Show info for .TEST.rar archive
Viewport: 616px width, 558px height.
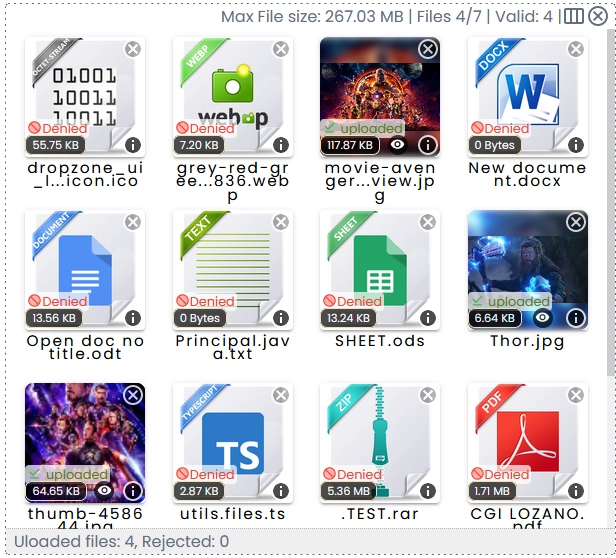coord(428,491)
